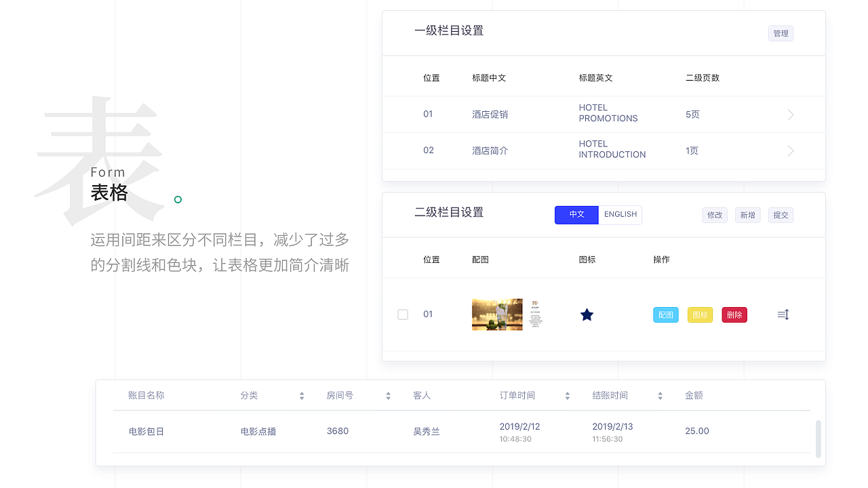Click the 操作 column header
The image size is (868, 488).
click(661, 260)
